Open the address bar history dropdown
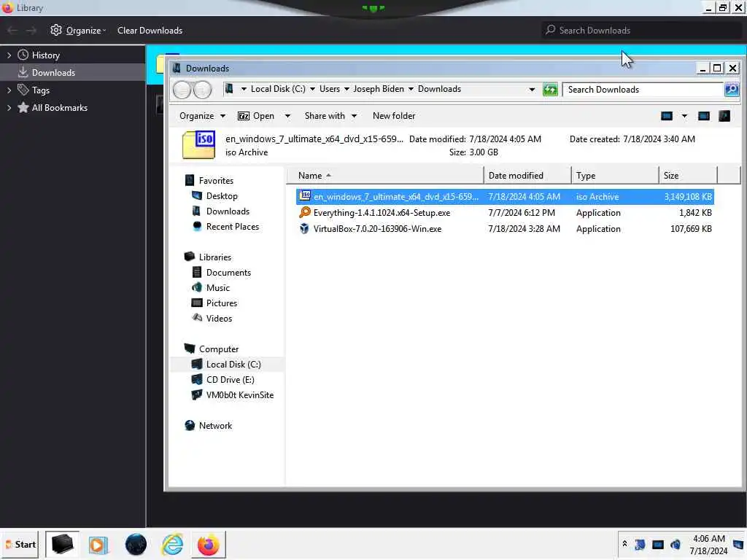 coord(532,90)
